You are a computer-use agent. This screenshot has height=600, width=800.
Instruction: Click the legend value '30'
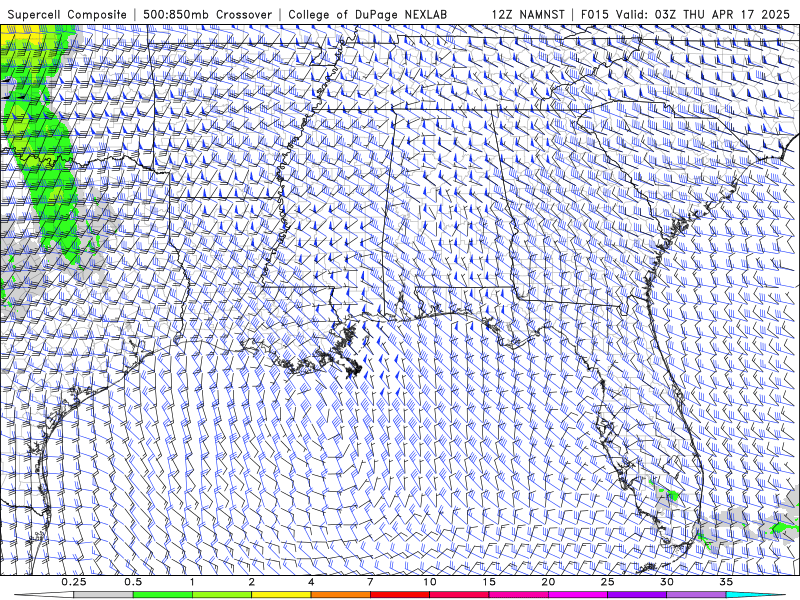click(667, 582)
